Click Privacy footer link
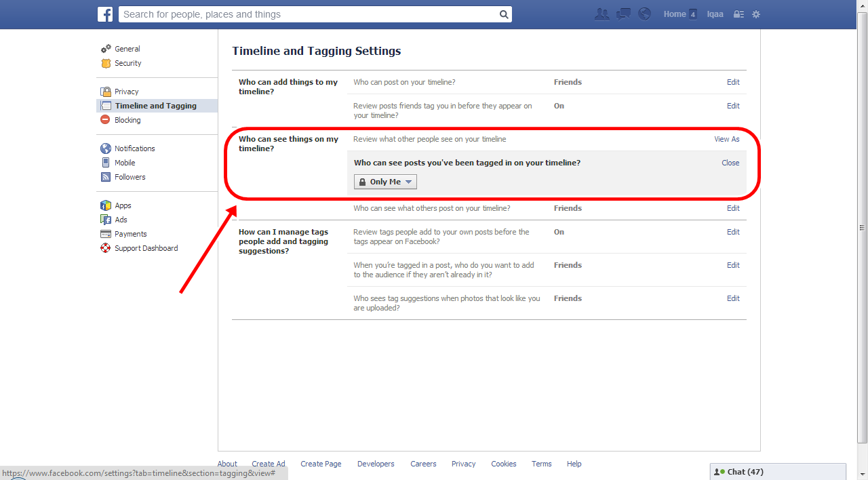Viewport: 868px width, 480px height. [463, 464]
